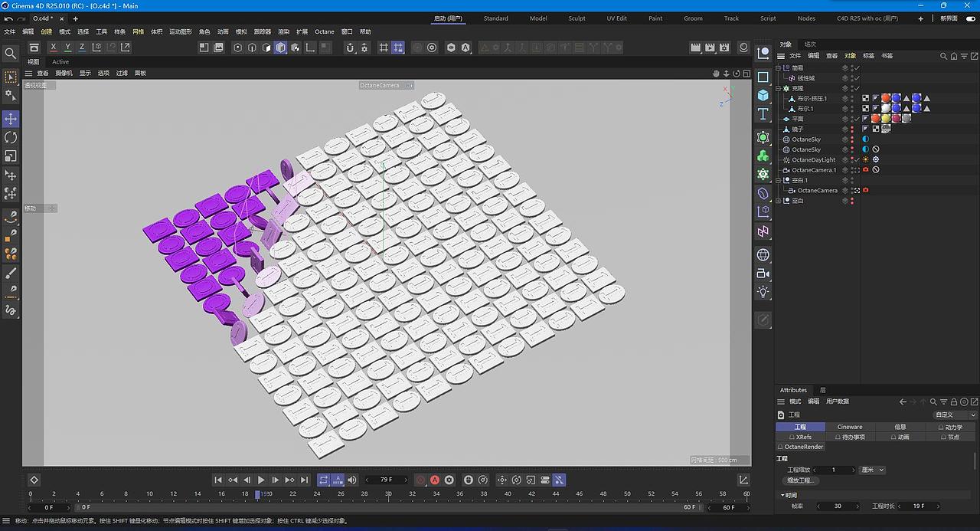Open the Octane menu in the menu bar
The image size is (980, 531).
point(324,31)
